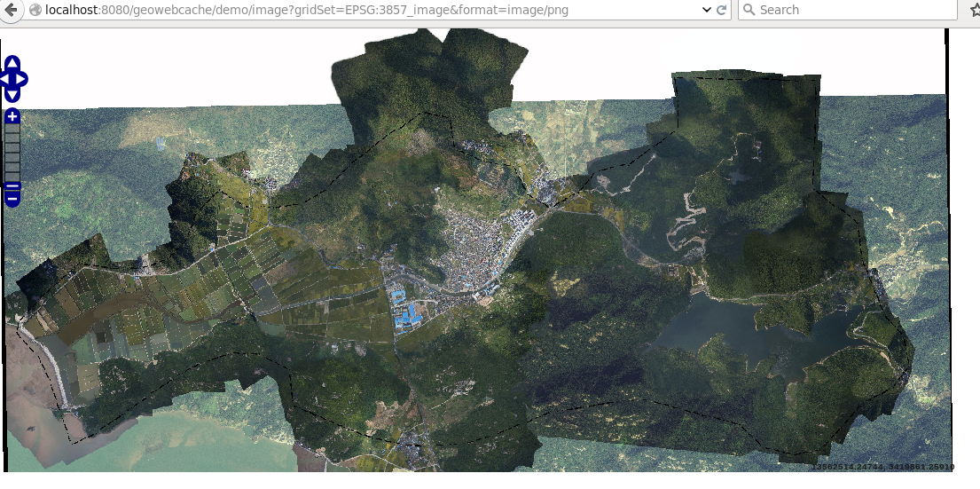Click the magnifier icon in the search box
This screenshot has width=980, height=489.
click(x=749, y=10)
